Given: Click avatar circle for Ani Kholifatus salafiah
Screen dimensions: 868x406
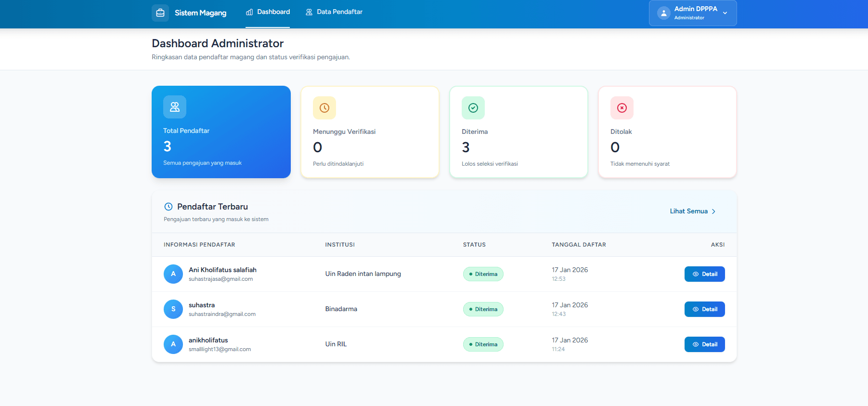Looking at the screenshot, I should coord(173,274).
